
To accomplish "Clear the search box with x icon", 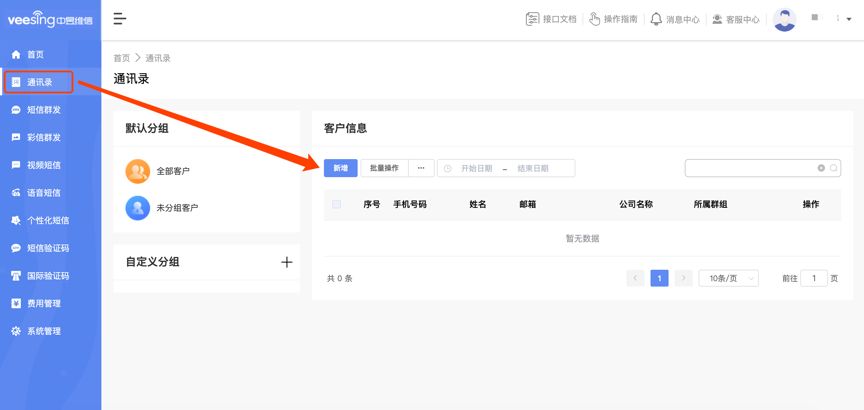I will coord(821,168).
